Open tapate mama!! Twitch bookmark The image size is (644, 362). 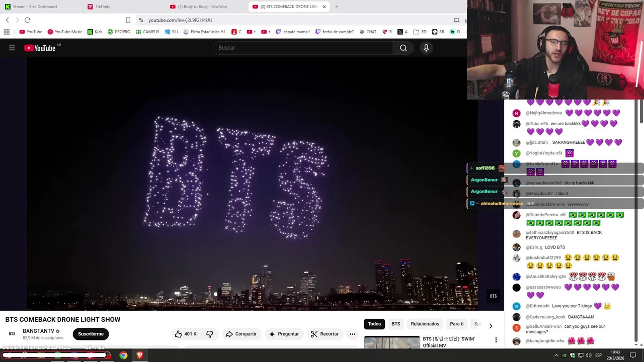coord(293,32)
